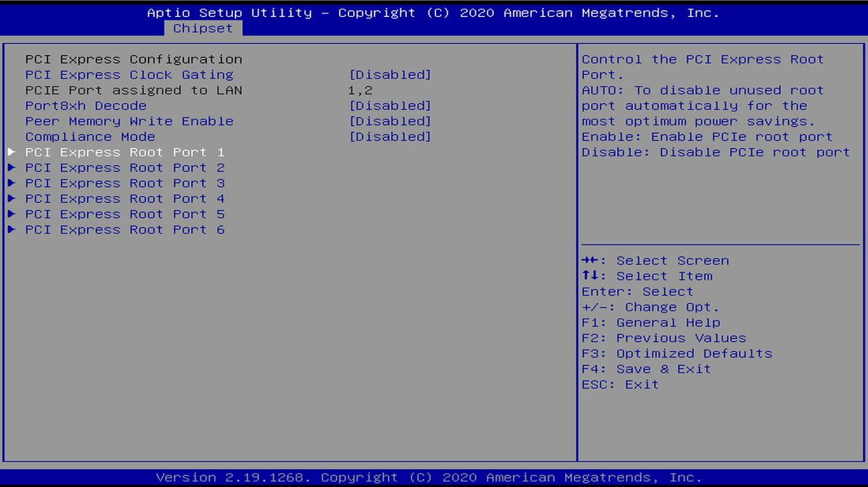Image resolution: width=868 pixels, height=487 pixels.
Task: Click the arrow beside Root Port 3
Action: pyautogui.click(x=12, y=183)
